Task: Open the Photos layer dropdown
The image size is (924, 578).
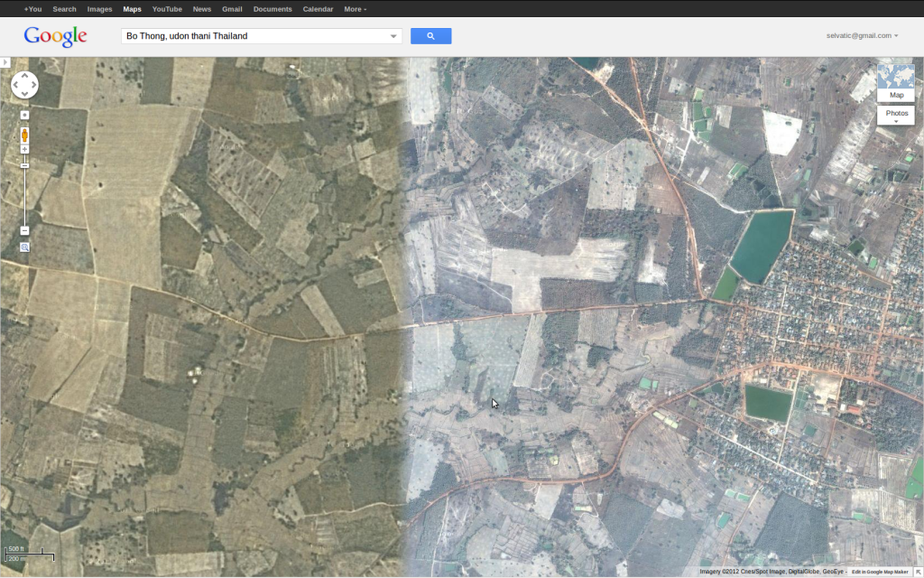Action: tap(895, 115)
